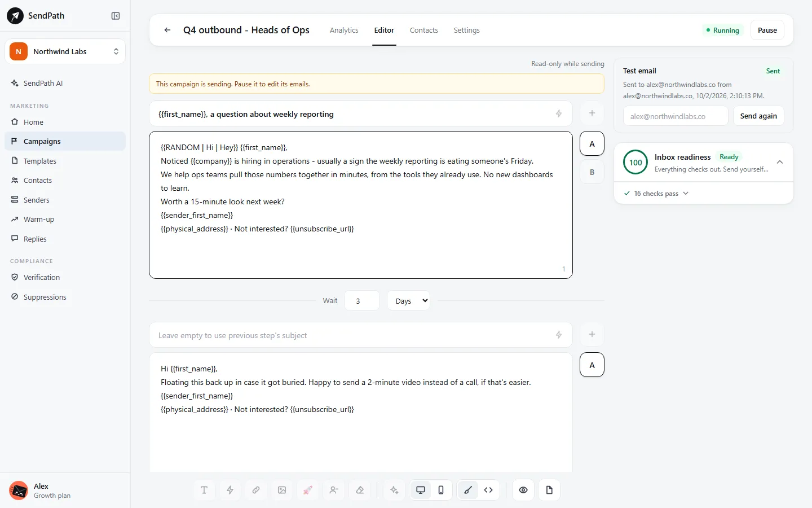The width and height of the screenshot is (812, 508).
Task: Switch to visual brush editor mode
Action: tap(468, 490)
